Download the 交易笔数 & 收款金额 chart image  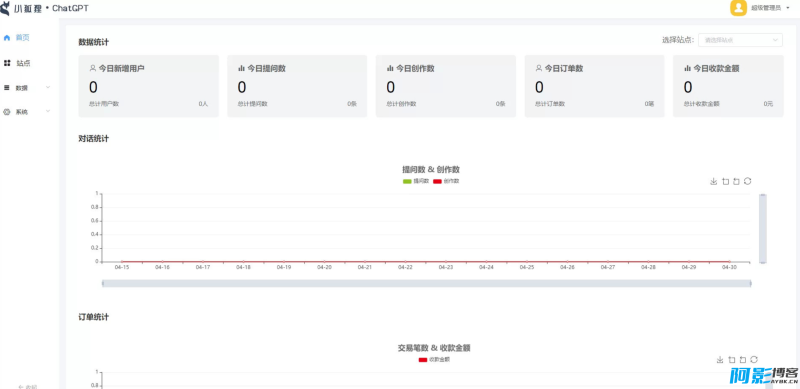720,360
